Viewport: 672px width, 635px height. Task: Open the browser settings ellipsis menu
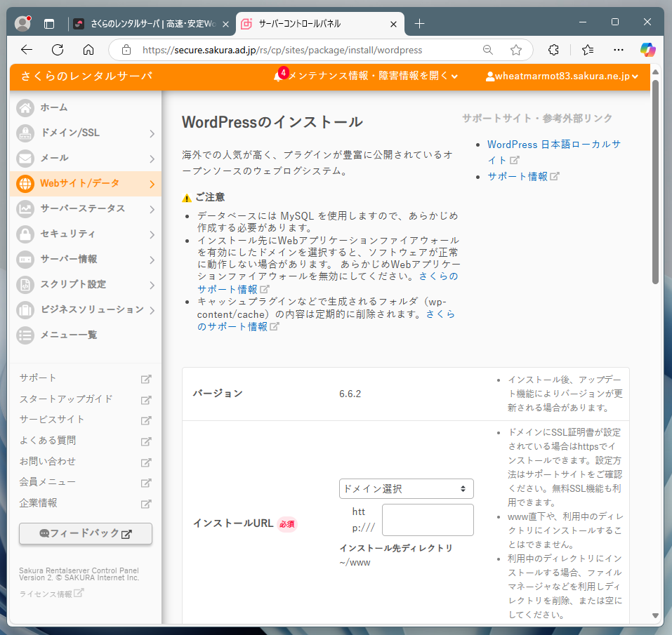tap(619, 50)
